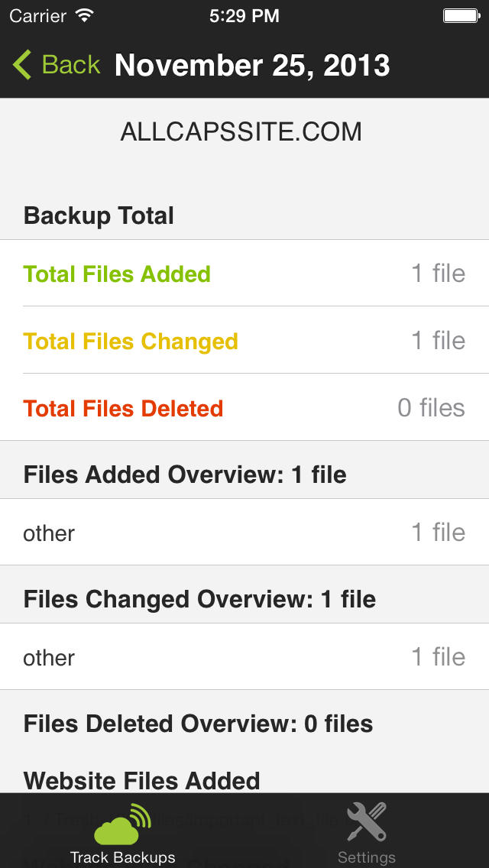489x868 pixels.
Task: Switch to the Track Backups tab label
Action: (122, 857)
